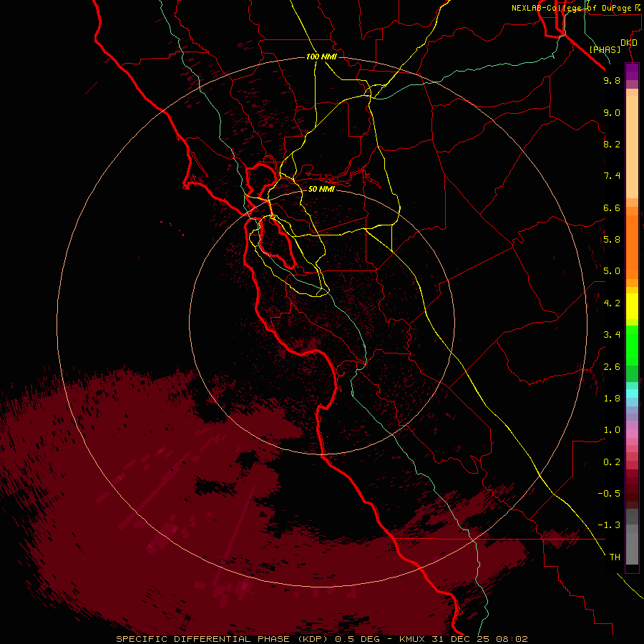Click the 5.8 scale value
The height and width of the screenshot is (644, 644).
612,240
